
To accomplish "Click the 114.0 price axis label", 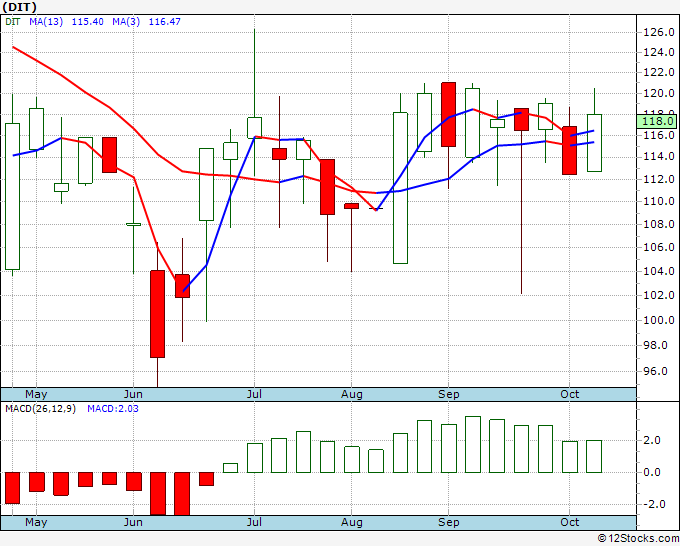I will pos(659,156).
